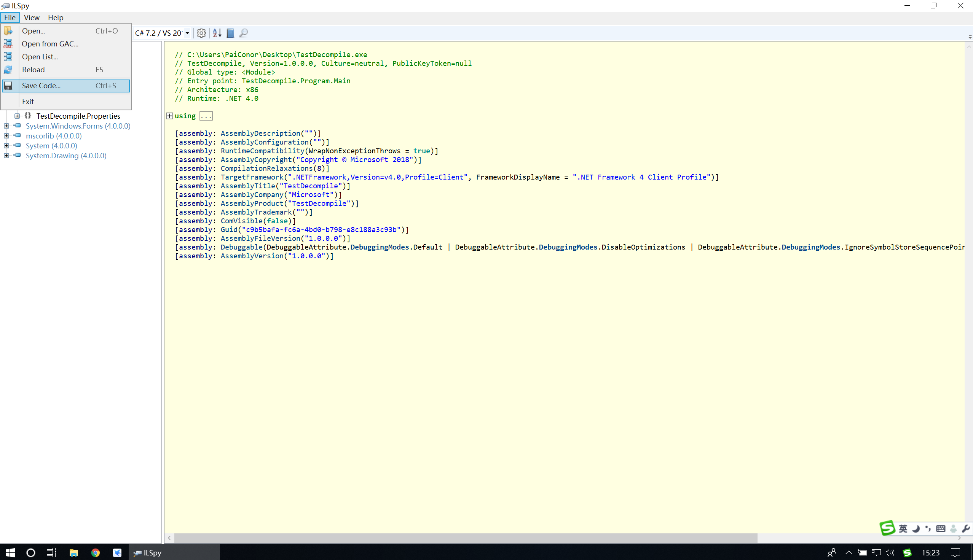Screen dimensions: 973x560
Task: Toggle Sogou English/Chinese mode indicator
Action: point(903,528)
